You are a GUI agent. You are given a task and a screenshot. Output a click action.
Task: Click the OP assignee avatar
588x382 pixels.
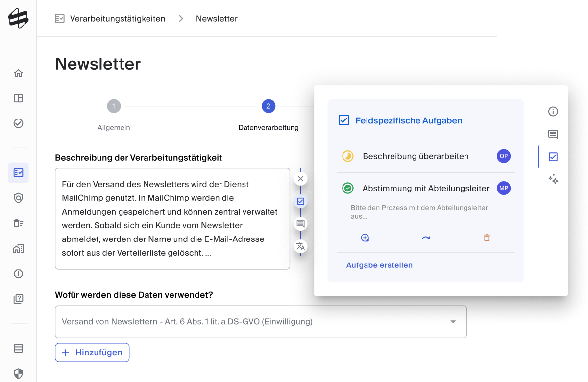(x=504, y=156)
